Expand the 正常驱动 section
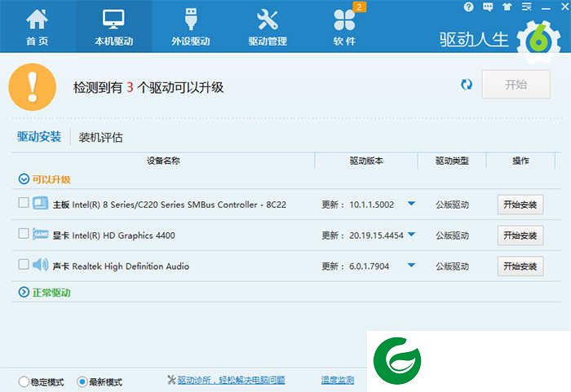 click(x=24, y=293)
